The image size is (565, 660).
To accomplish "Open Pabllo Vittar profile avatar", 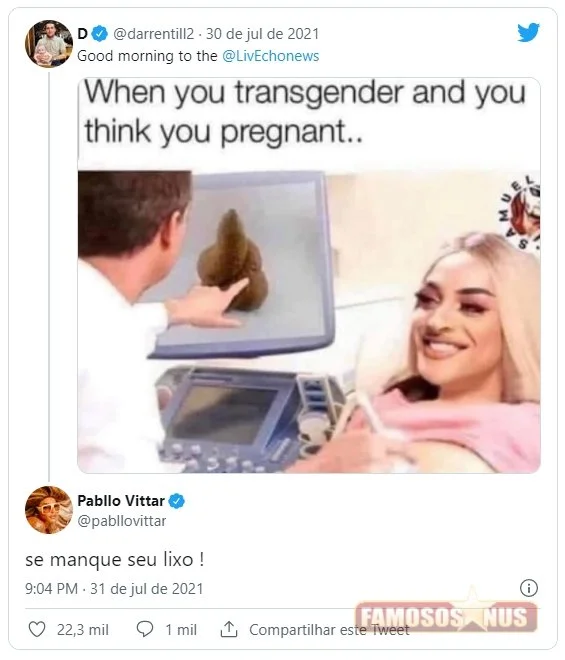I will [x=49, y=510].
